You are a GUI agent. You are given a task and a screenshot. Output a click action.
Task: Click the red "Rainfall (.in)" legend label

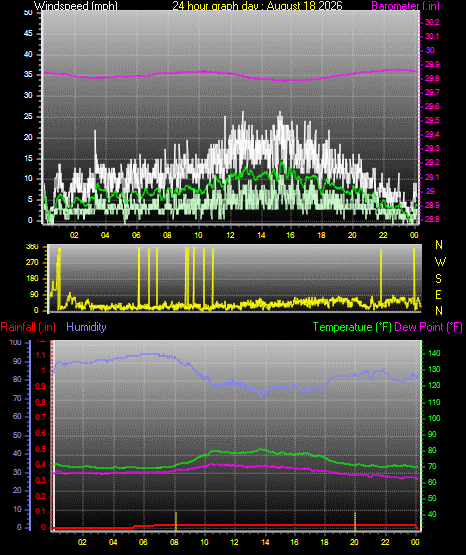coord(28,327)
